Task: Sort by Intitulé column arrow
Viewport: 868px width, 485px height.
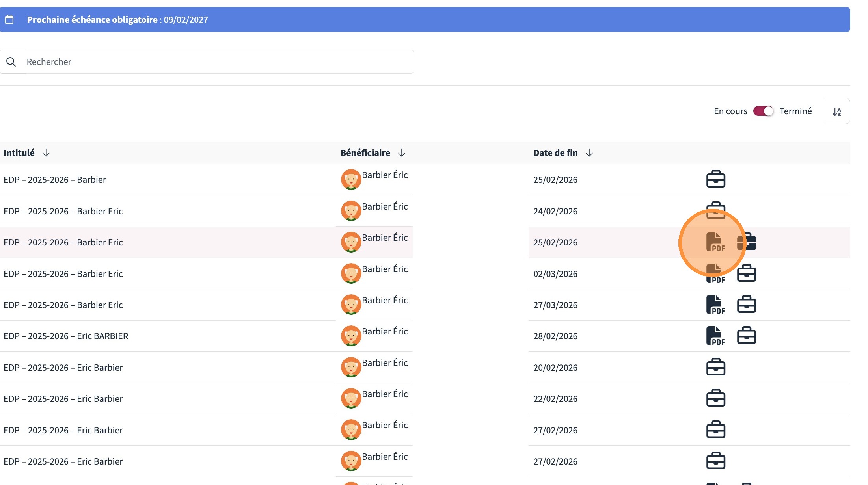Action: pos(46,153)
